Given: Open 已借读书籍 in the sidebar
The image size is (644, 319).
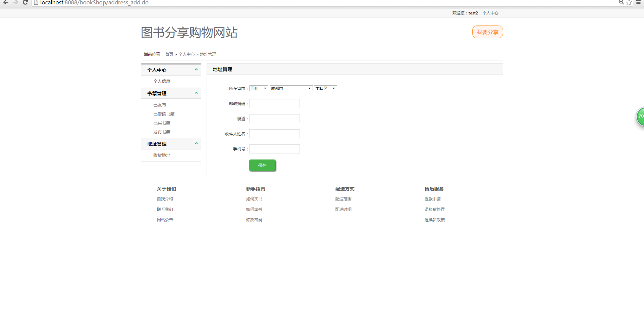Looking at the screenshot, I should pyautogui.click(x=164, y=114).
